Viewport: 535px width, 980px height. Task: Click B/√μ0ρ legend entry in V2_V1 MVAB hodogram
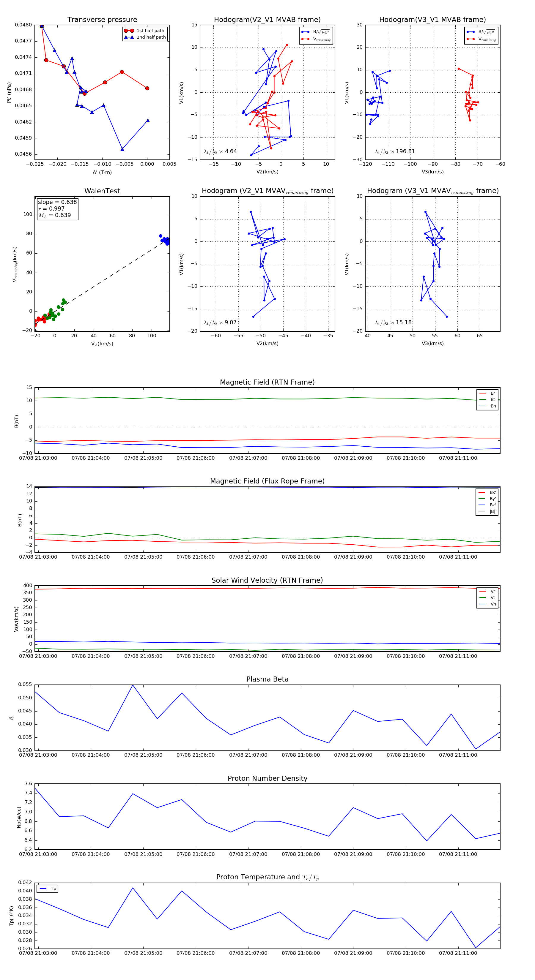(x=316, y=32)
